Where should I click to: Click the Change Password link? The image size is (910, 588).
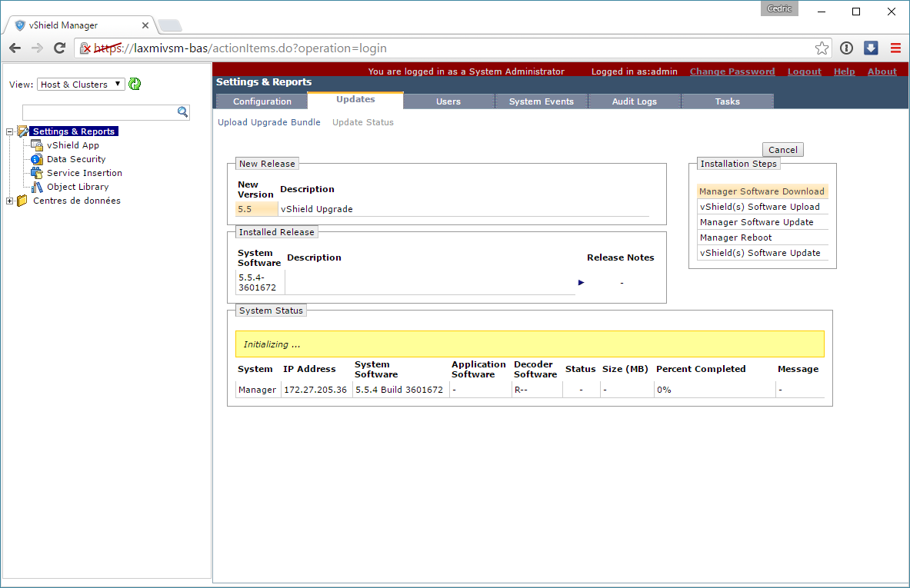point(732,71)
